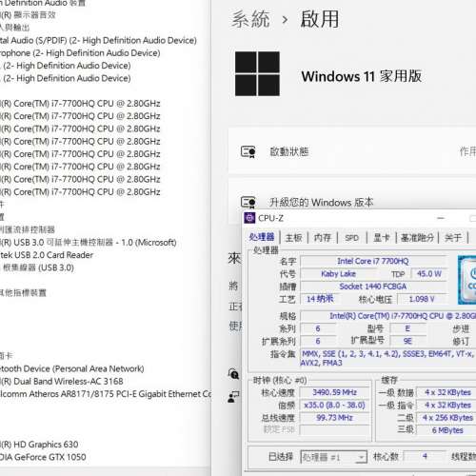This screenshot has width=476, height=476.
Task: Click the certificate icon beside 升級您的 Windows 版本
Action: pyautogui.click(x=248, y=202)
